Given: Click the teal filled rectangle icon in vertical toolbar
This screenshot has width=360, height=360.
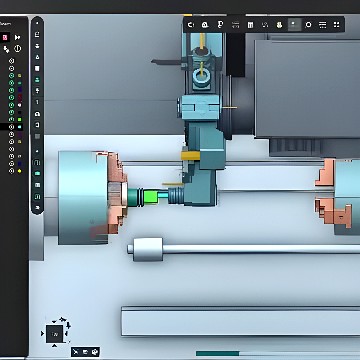Looking at the screenshot, I should (37, 173).
